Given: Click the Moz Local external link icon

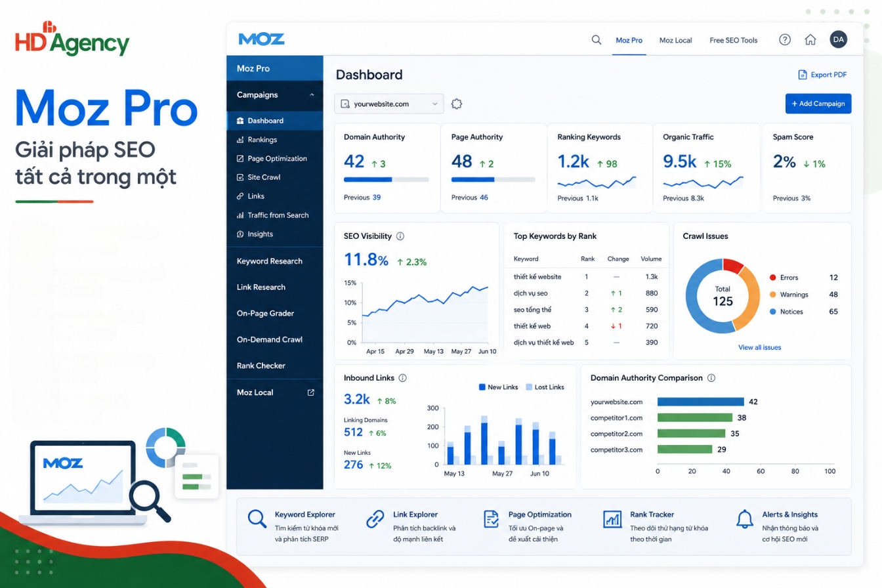Looking at the screenshot, I should click(x=311, y=392).
